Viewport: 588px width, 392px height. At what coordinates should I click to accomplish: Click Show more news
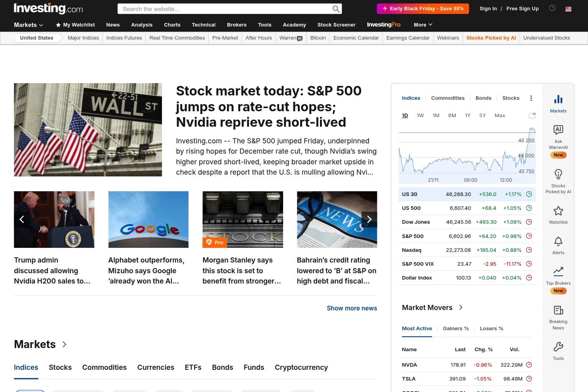click(x=352, y=308)
